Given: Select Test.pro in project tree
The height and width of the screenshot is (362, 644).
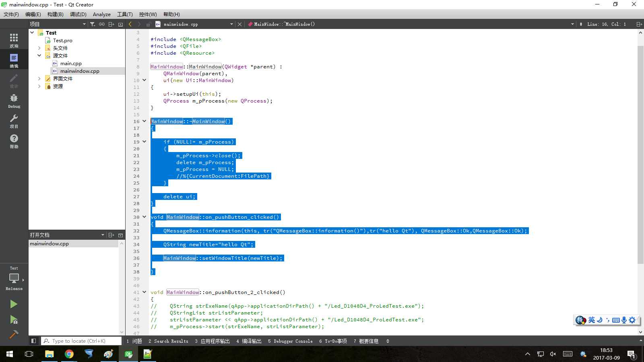Looking at the screenshot, I should pos(62,40).
